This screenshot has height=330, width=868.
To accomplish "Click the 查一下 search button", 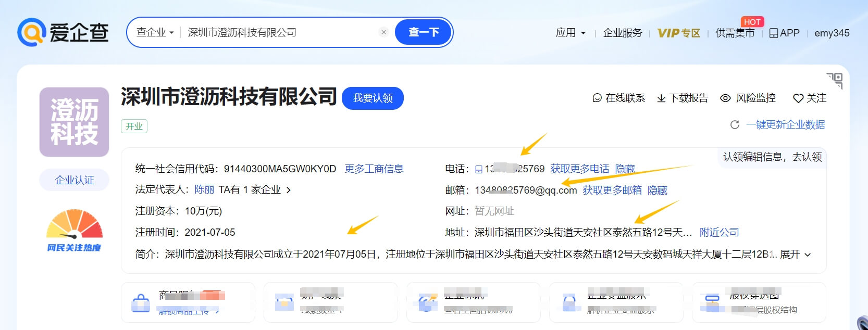I will [423, 32].
